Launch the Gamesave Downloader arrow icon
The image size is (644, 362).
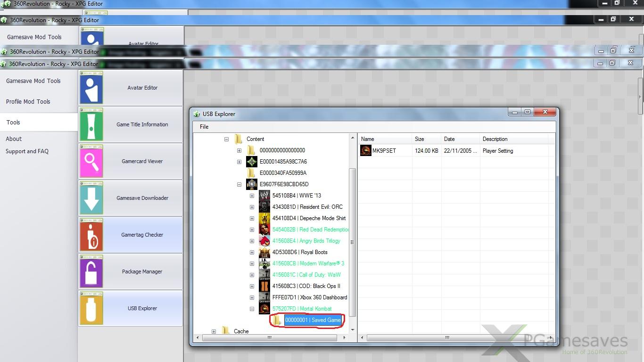(x=91, y=198)
